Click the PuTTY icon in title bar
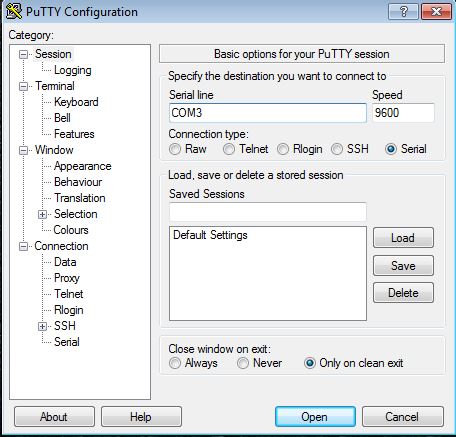The image size is (456, 437). pyautogui.click(x=14, y=11)
